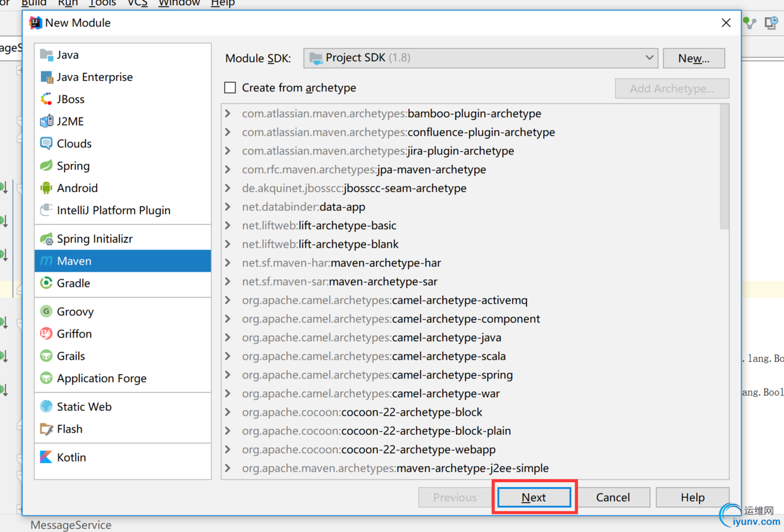This screenshot has width=784, height=532.
Task: Enable the Create from archetype checkbox
Action: pos(230,88)
